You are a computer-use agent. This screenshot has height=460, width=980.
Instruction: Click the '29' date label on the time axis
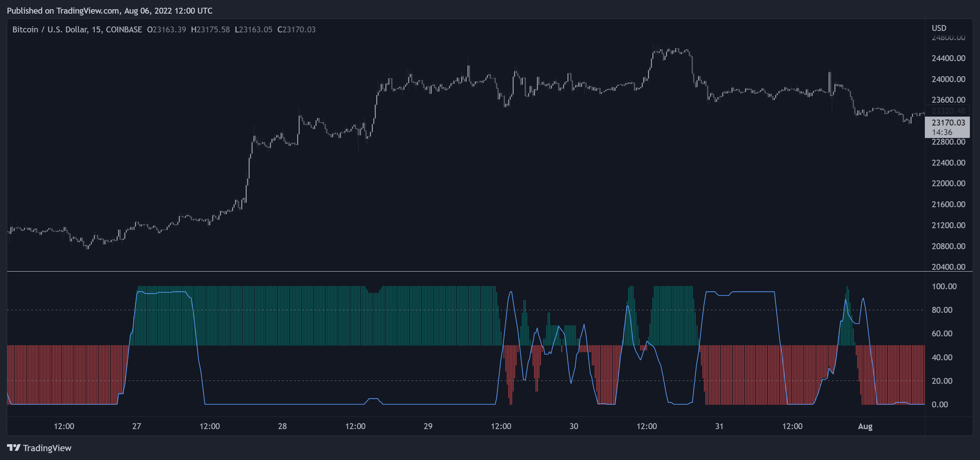click(x=428, y=426)
